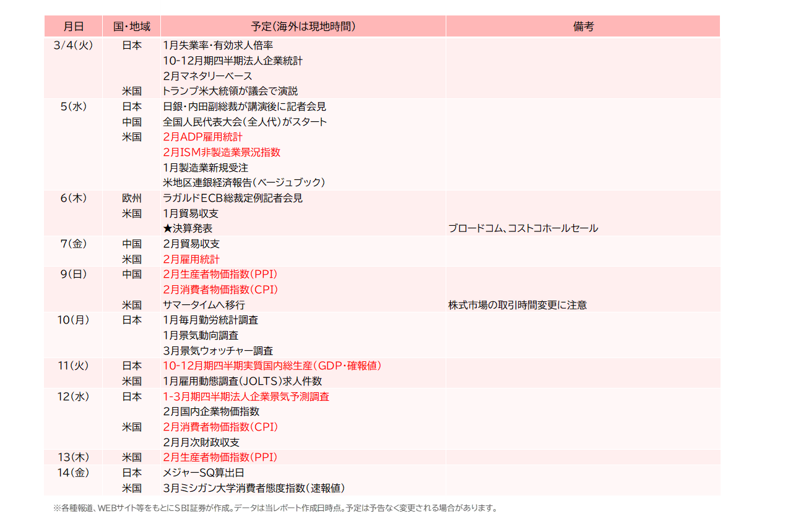The width and height of the screenshot is (788, 532).
Task: Click the 備考 column header
Action: [x=583, y=27]
